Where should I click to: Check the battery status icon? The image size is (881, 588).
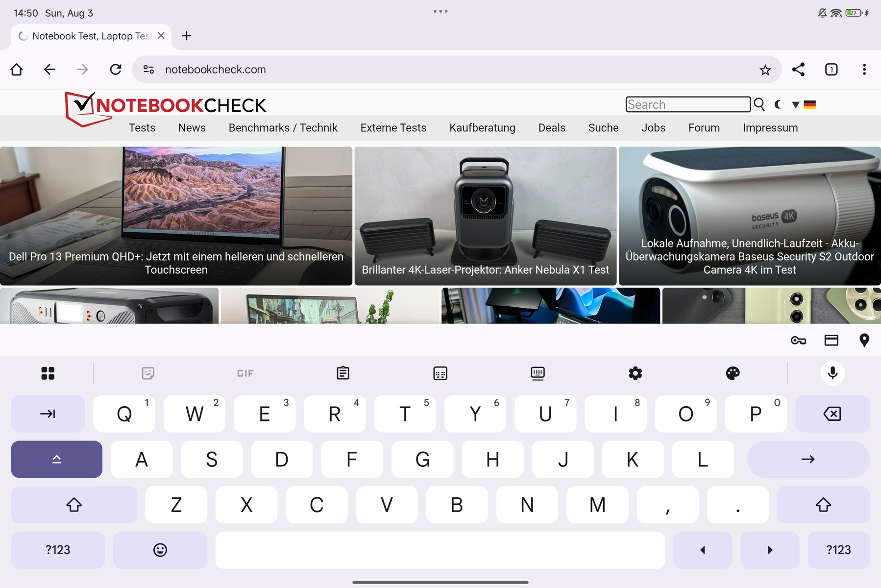coord(855,13)
